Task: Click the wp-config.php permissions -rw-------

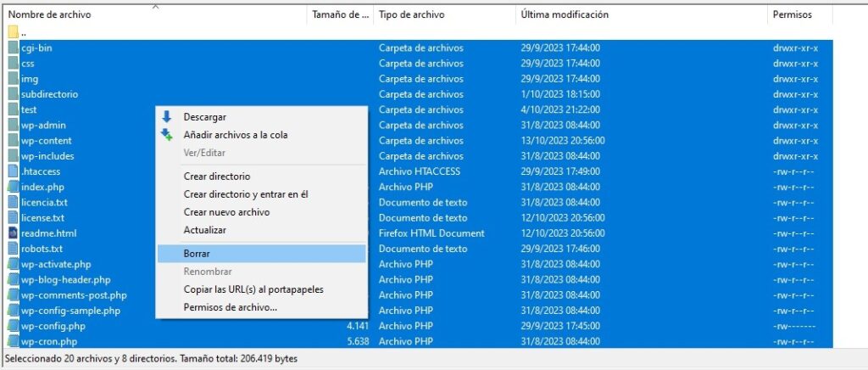Action: 793,326
